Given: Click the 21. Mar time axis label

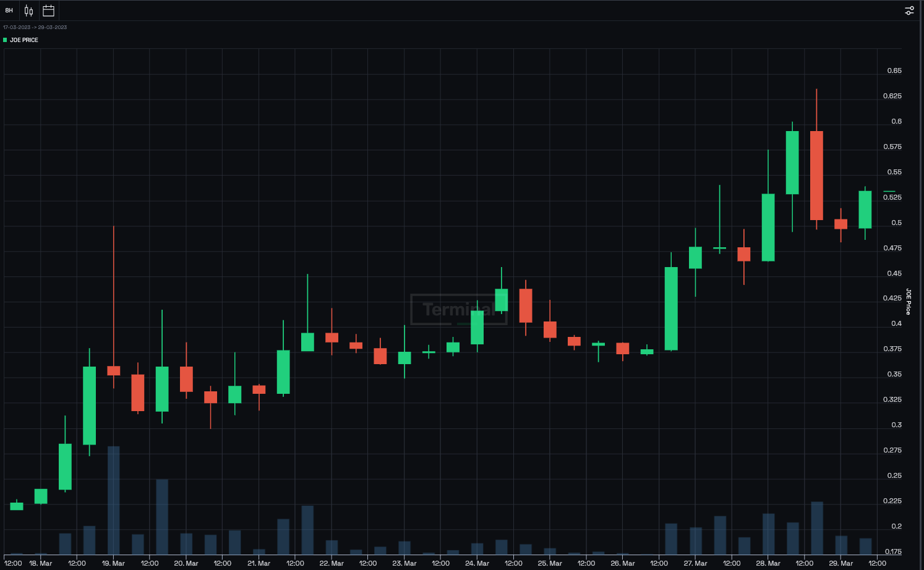Looking at the screenshot, I should (259, 563).
